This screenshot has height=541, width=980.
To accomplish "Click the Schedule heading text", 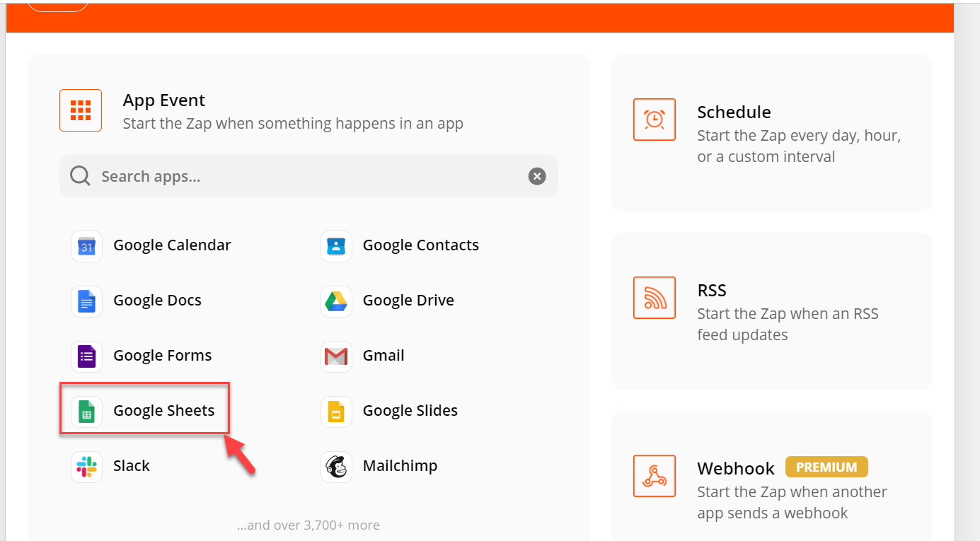I will (x=734, y=112).
